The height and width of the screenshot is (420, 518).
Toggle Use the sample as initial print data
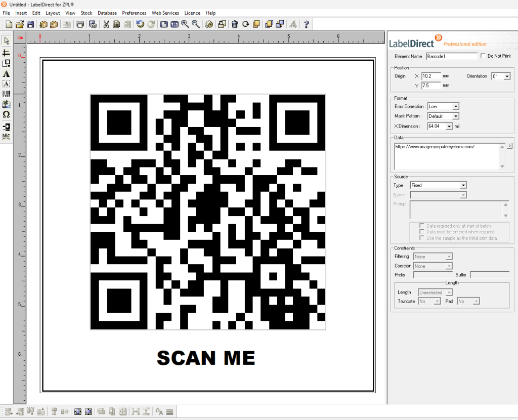point(422,238)
